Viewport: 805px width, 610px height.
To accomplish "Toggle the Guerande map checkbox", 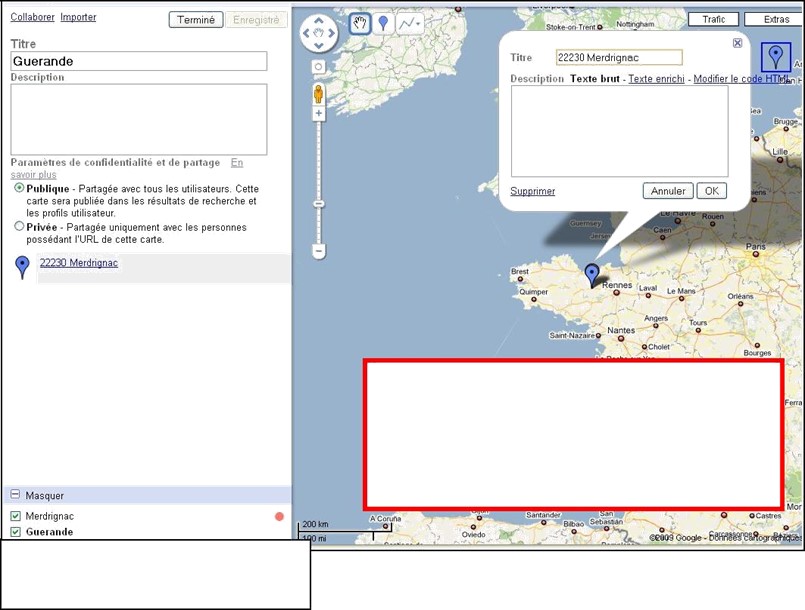I will click(x=15, y=532).
